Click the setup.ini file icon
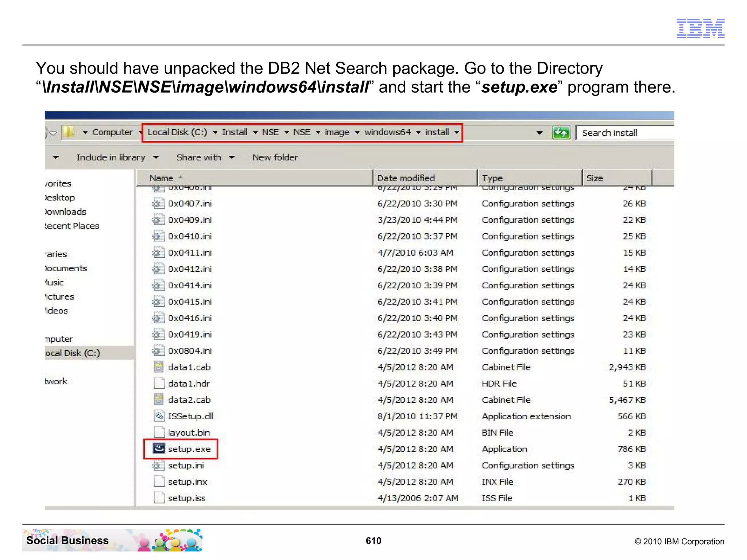The image size is (747, 560). 158,465
